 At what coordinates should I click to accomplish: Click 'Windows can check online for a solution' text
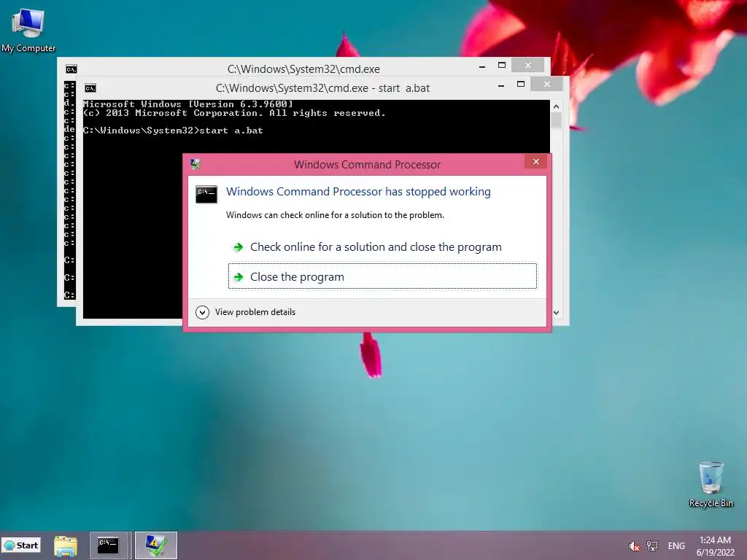[x=335, y=215]
